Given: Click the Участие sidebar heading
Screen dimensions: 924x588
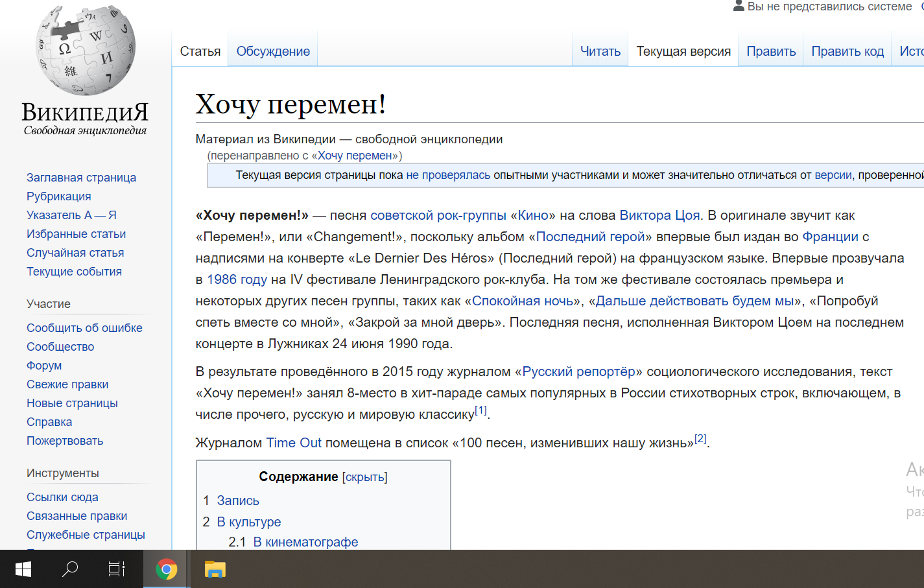Looking at the screenshot, I should pyautogui.click(x=49, y=304).
